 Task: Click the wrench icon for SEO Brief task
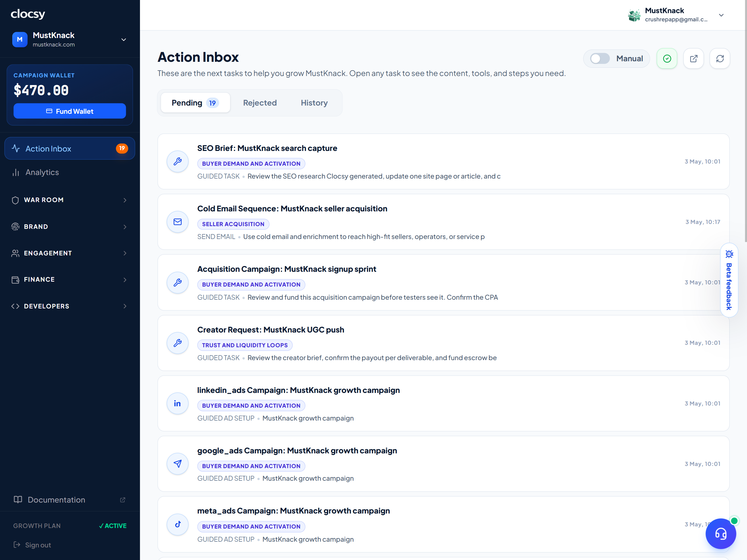tap(177, 161)
